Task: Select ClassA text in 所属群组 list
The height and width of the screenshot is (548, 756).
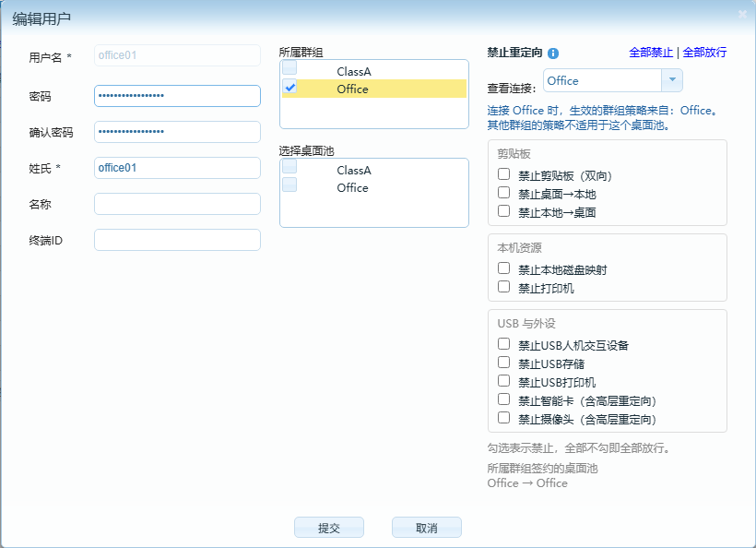Action: tap(354, 72)
